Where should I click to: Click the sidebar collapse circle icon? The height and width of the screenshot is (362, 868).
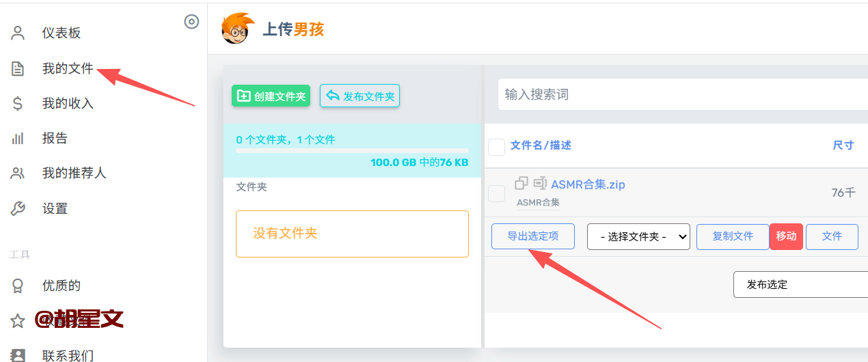click(191, 22)
